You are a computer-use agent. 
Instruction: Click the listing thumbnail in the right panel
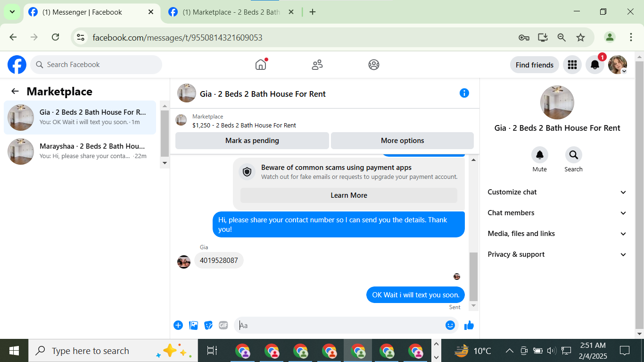tap(557, 102)
